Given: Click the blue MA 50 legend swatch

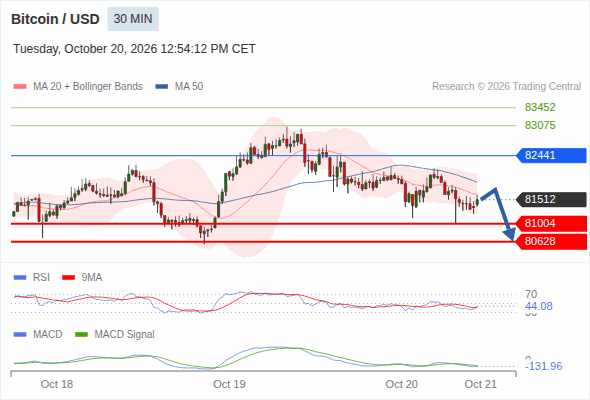Looking at the screenshot, I should pyautogui.click(x=162, y=87).
